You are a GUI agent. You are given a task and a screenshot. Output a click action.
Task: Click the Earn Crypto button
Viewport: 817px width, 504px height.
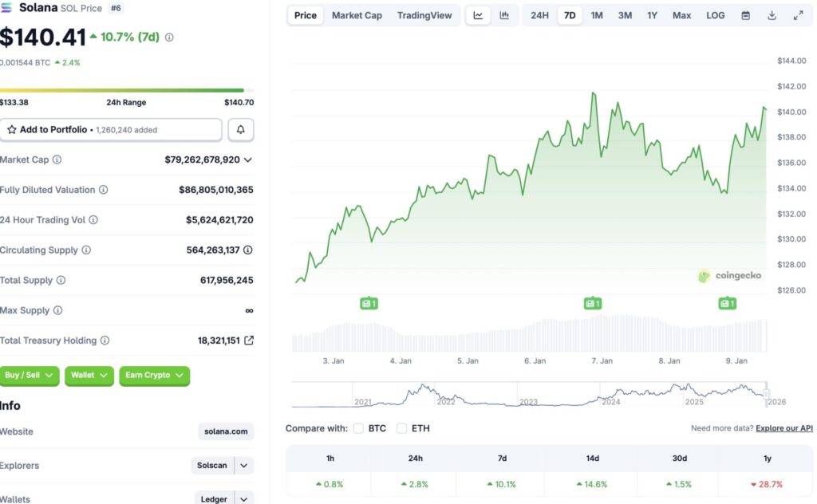(154, 376)
